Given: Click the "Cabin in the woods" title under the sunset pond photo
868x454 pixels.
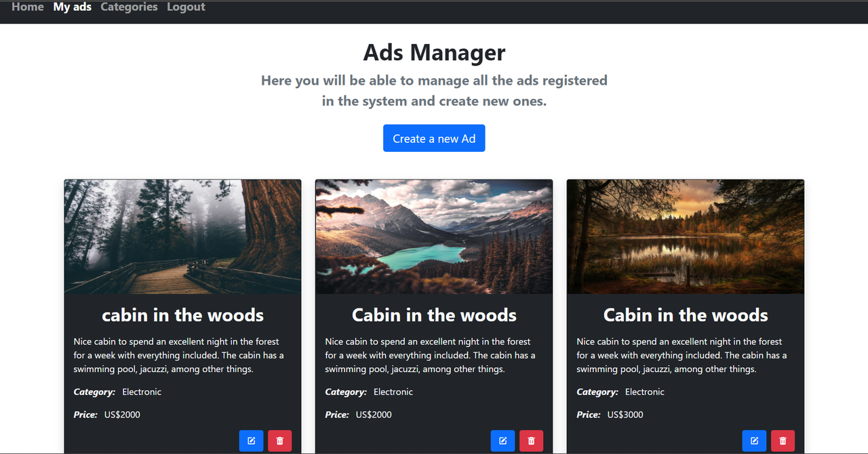Looking at the screenshot, I should click(x=686, y=315).
